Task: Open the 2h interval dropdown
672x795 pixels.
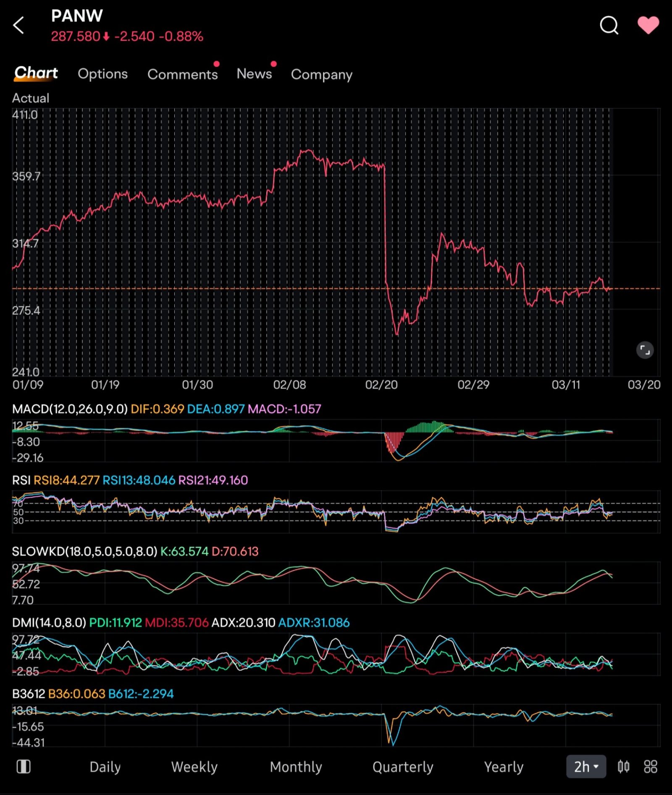Action: [x=586, y=767]
